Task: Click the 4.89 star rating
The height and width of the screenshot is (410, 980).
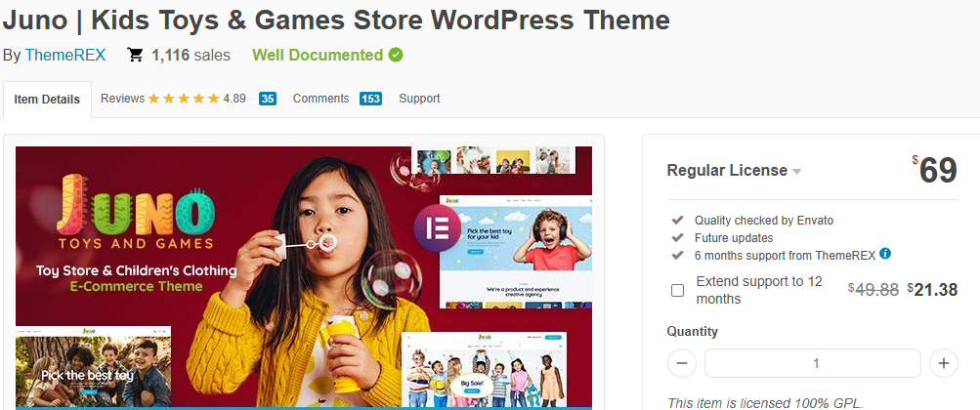Action: click(x=196, y=99)
